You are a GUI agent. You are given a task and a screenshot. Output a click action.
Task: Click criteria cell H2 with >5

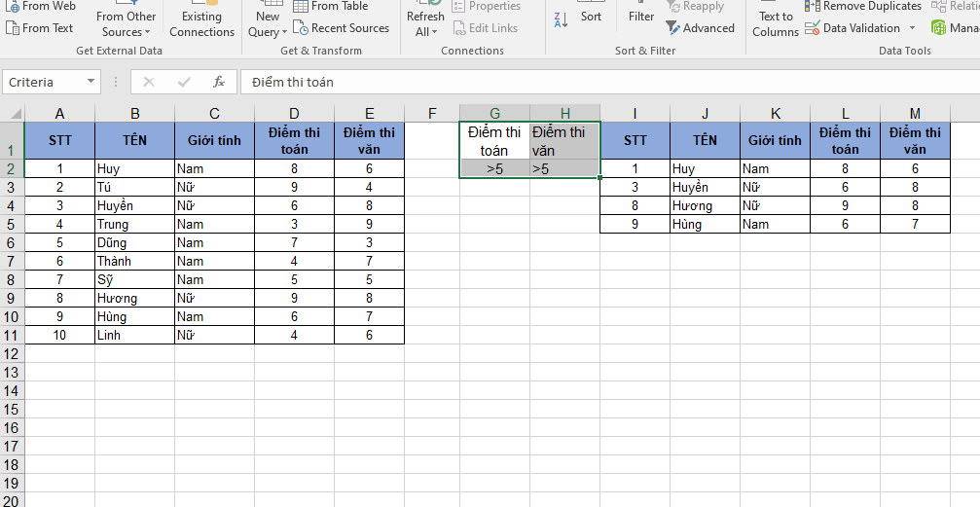[x=565, y=168]
